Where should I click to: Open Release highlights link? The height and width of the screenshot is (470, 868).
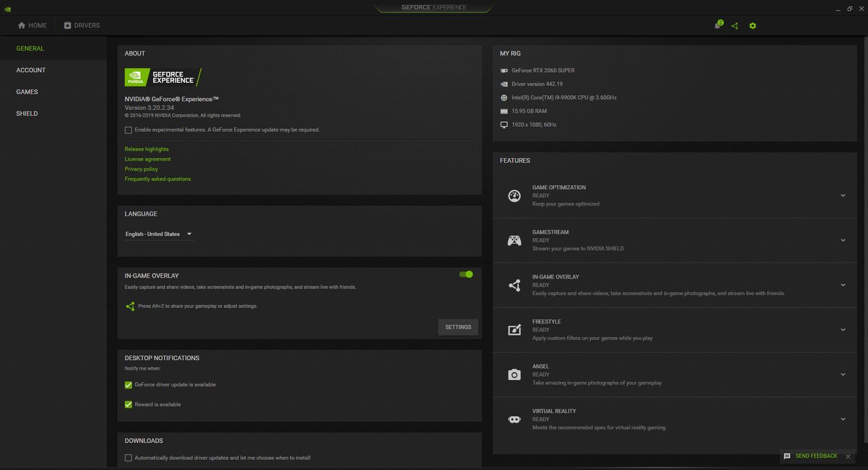(x=146, y=149)
